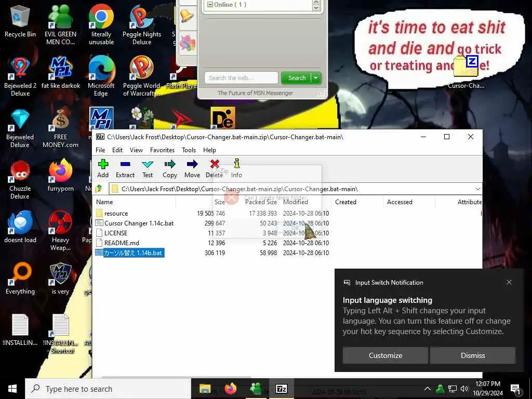Click the green Search button in Messenger

tap(297, 78)
